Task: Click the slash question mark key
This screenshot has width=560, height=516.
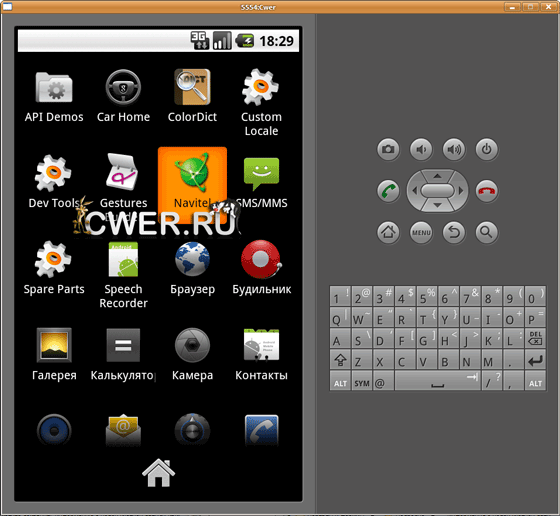Action: click(x=492, y=381)
